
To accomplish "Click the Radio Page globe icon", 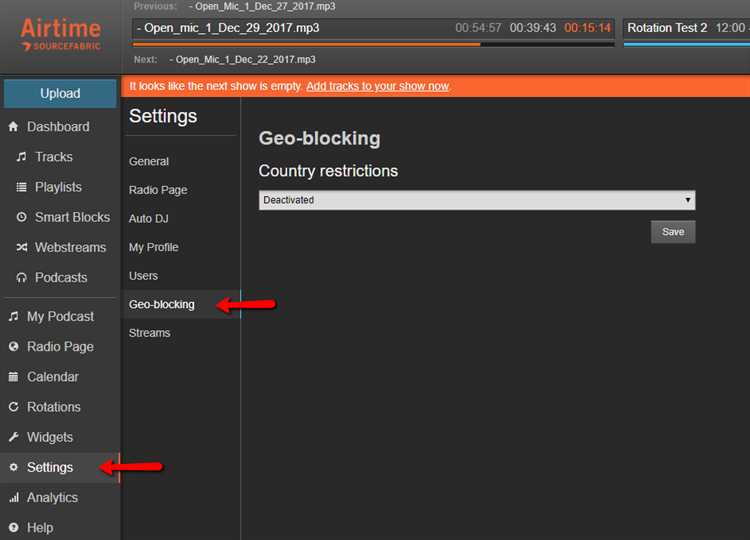I will point(13,346).
